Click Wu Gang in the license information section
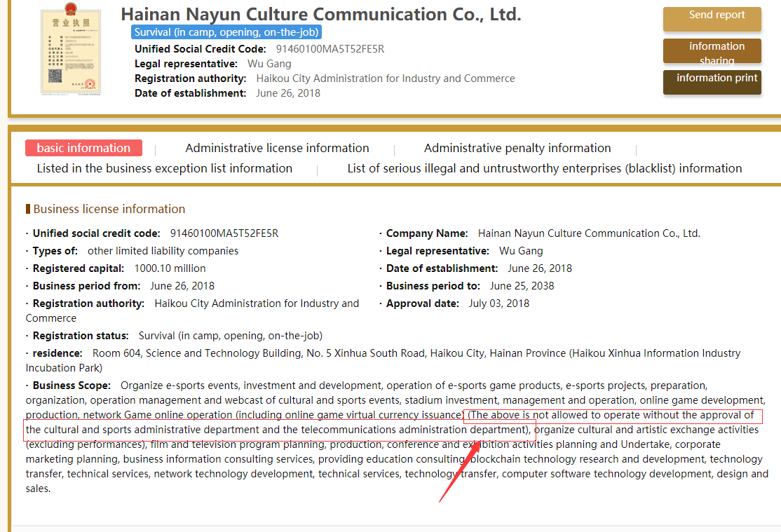The image size is (781, 532). pyautogui.click(x=521, y=250)
